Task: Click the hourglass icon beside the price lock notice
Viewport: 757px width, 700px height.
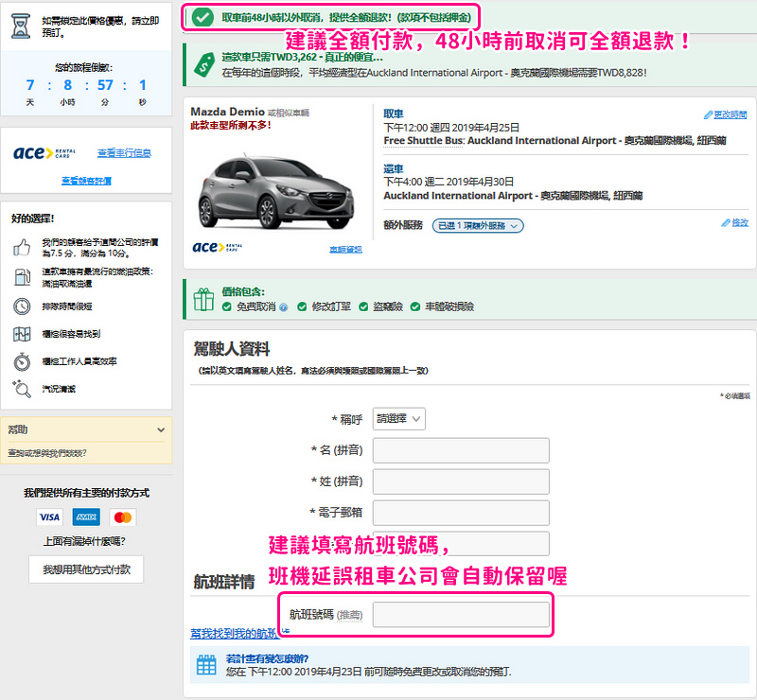Action: pos(21,26)
